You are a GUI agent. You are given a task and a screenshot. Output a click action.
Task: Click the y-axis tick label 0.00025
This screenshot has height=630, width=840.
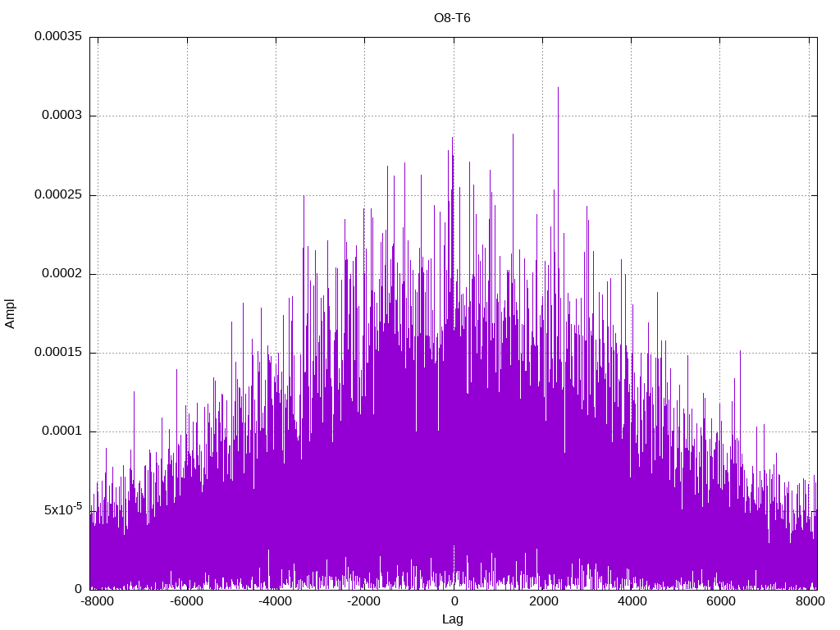(x=58, y=194)
